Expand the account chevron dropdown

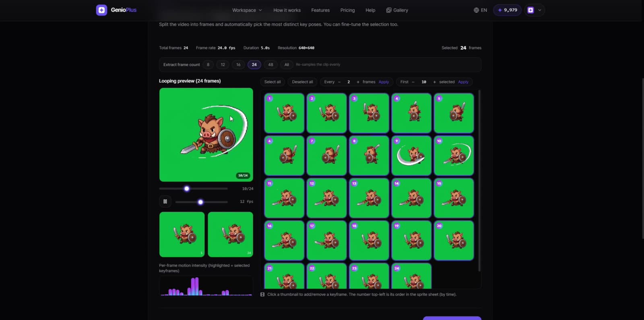(540, 10)
